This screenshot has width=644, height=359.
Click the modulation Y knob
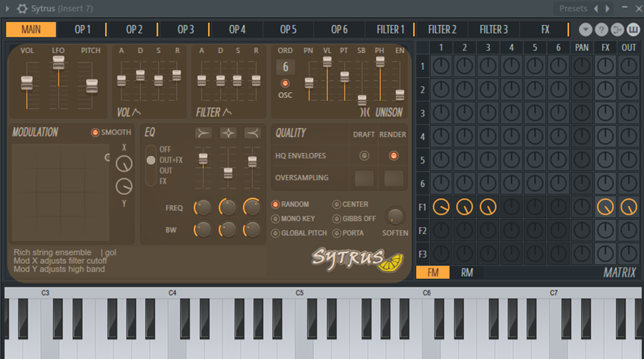click(x=124, y=187)
